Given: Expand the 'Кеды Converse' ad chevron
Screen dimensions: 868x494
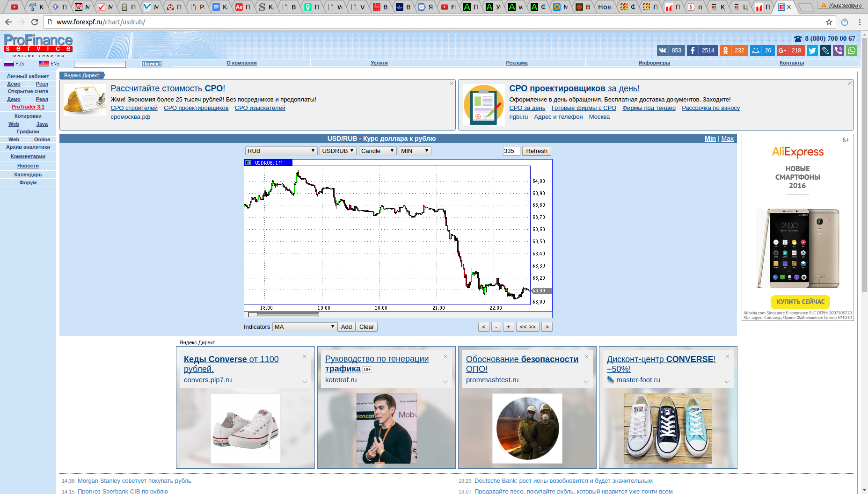Looking at the screenshot, I should pyautogui.click(x=305, y=382).
